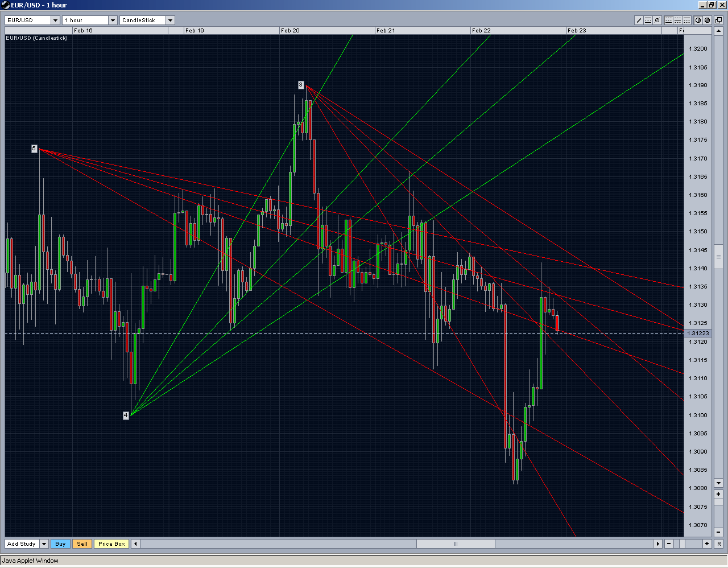The width and height of the screenshot is (728, 568).
Task: Click the R reset button
Action: (719, 544)
